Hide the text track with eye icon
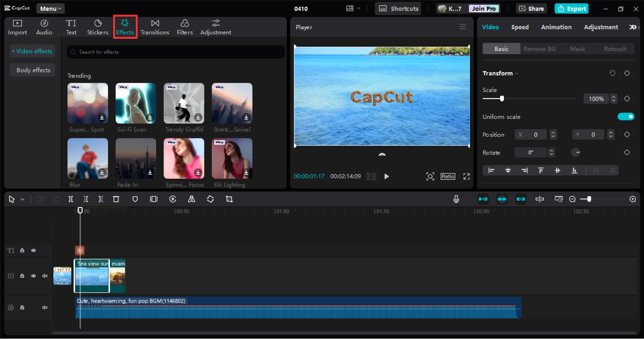Screen dimensions: 644x339 (x=33, y=251)
